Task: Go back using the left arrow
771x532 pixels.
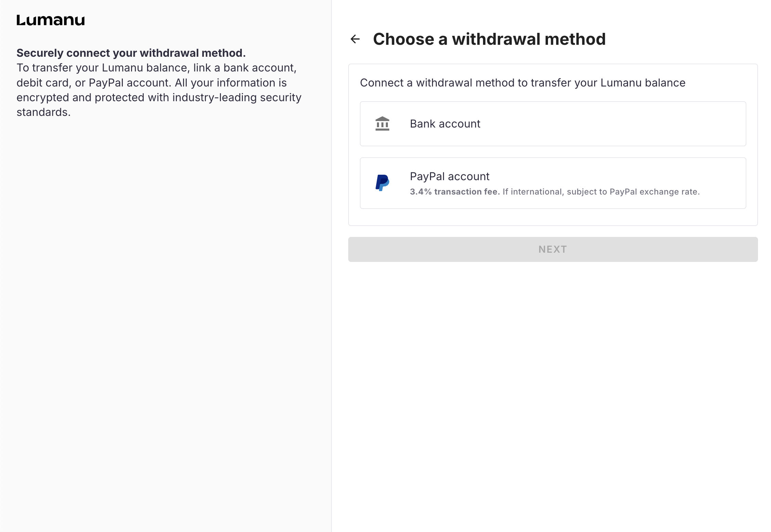Action: (355, 39)
